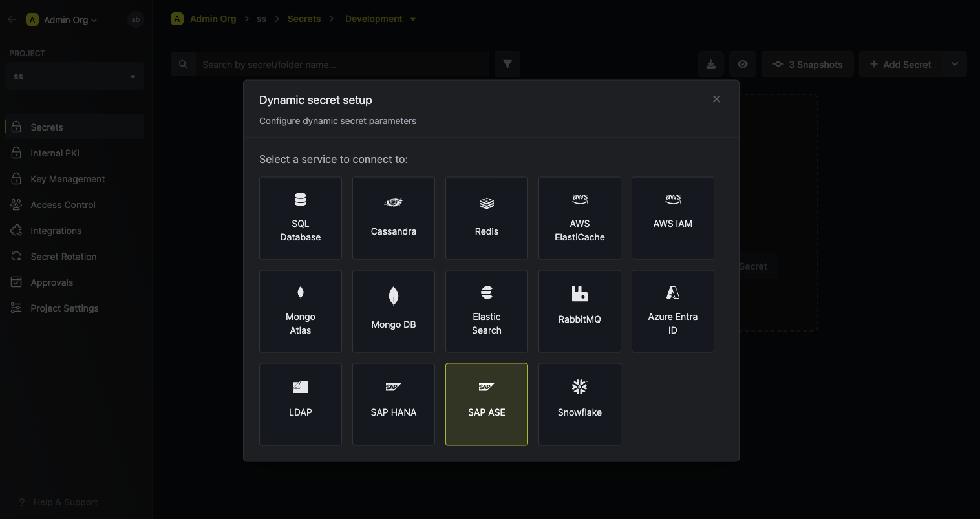980x519 pixels.
Task: Choose the Elastic Search service card
Action: pyautogui.click(x=487, y=311)
